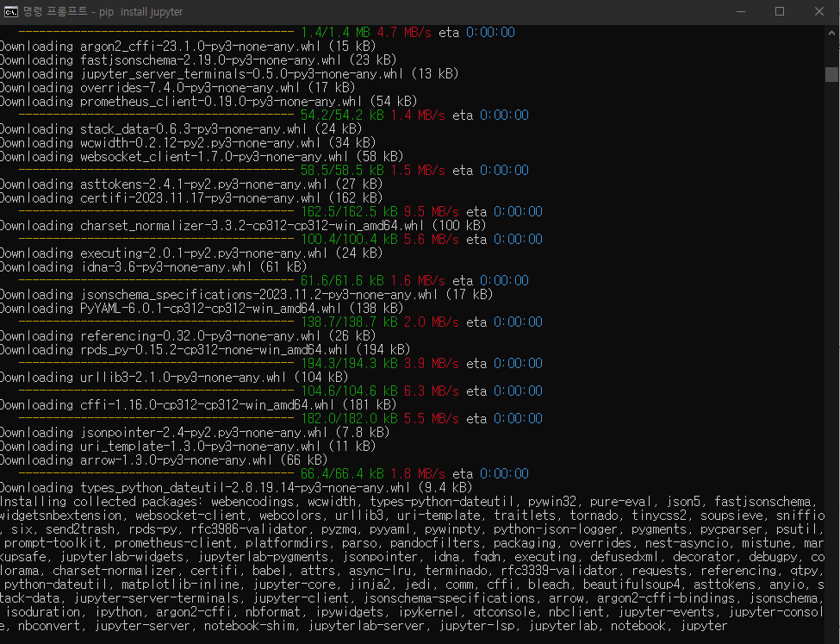This screenshot has height=644, width=840.
Task: Click the referencing-0.32.0 download line
Action: point(188,336)
